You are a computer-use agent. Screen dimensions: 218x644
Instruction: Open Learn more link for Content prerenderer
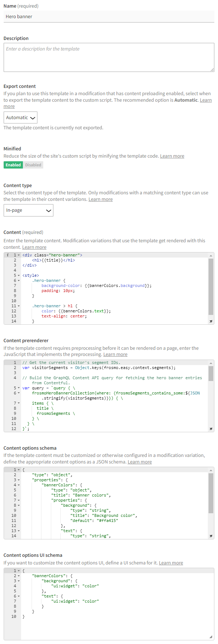[115, 355]
